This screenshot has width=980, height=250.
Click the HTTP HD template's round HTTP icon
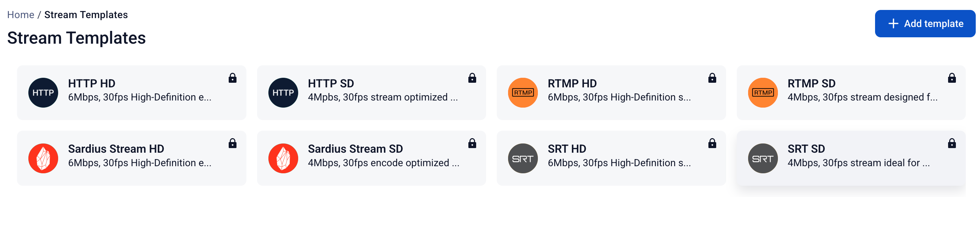coord(43,93)
